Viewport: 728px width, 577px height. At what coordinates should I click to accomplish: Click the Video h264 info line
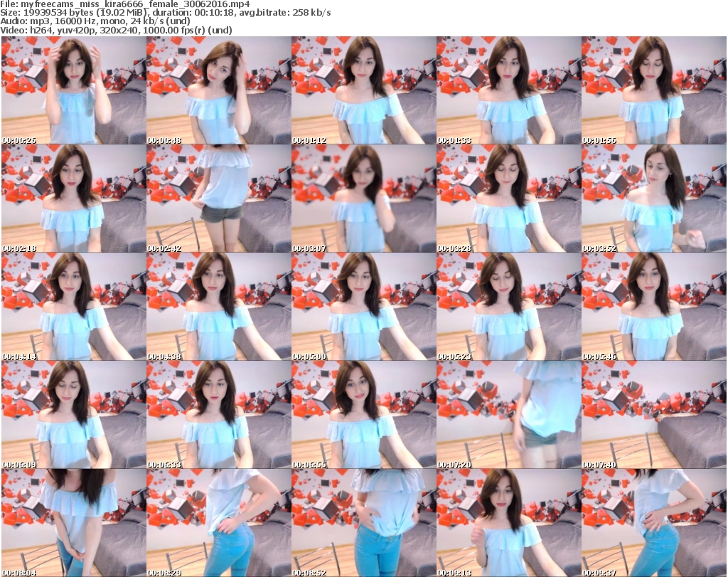[116, 30]
